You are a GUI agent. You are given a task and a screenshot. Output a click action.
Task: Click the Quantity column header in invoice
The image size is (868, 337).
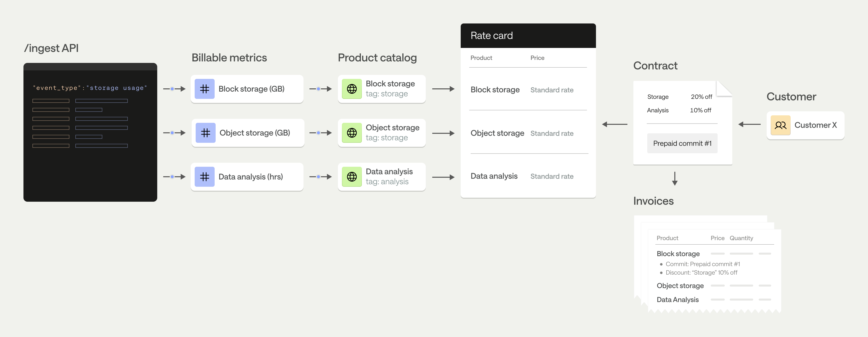(741, 238)
